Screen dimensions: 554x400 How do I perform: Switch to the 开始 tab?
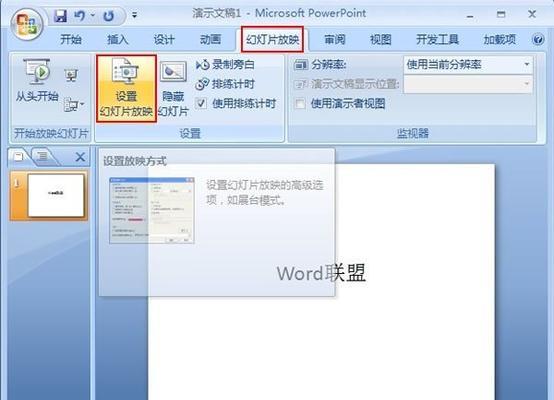pos(71,39)
